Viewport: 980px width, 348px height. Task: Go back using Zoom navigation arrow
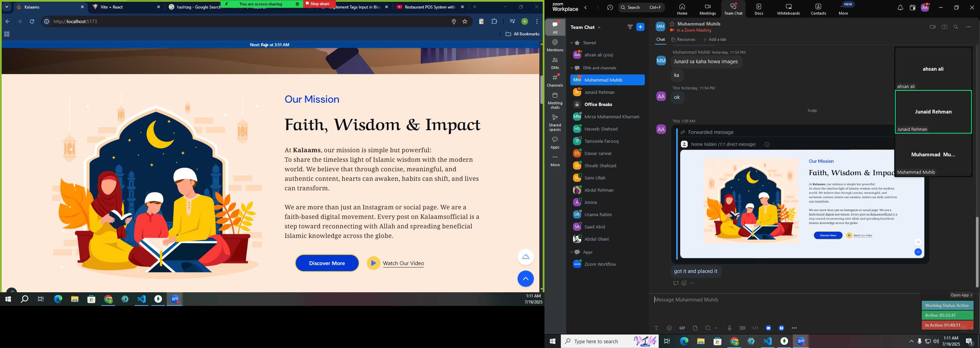click(x=586, y=7)
